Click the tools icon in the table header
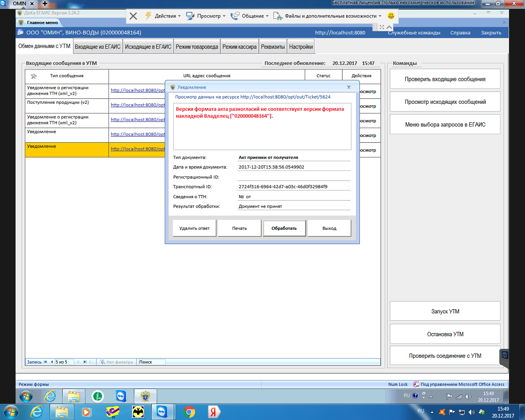Screen dimensions: 525x420 [34, 76]
